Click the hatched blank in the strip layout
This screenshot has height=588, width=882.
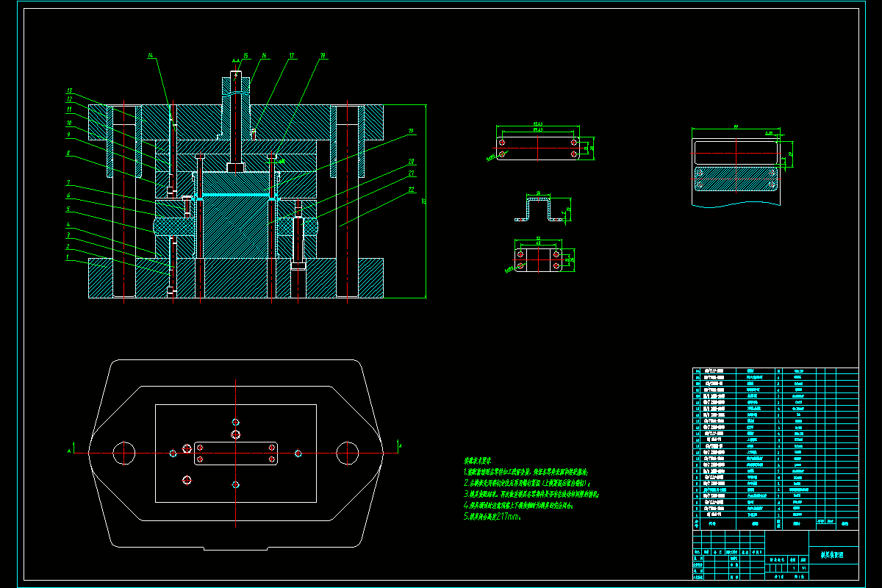pos(736,179)
